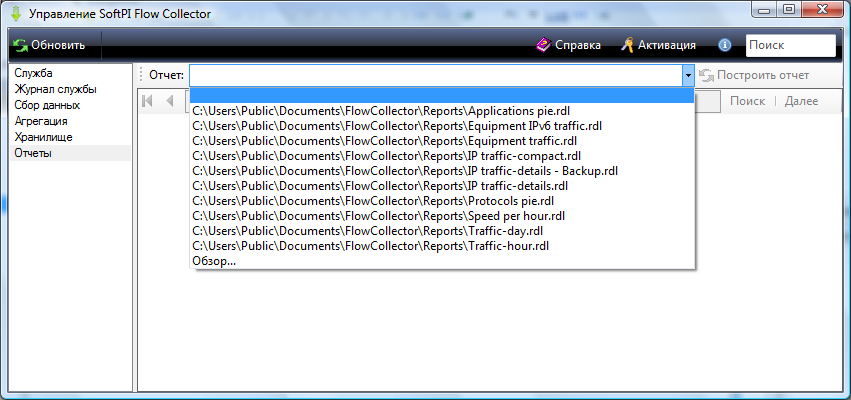The image size is (851, 400).
Task: Click the first page navigation icon
Action: (x=147, y=101)
